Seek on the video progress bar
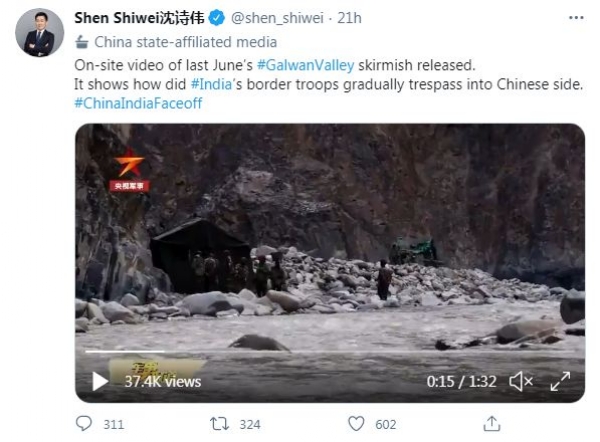The width and height of the screenshot is (600, 442). click(330, 351)
